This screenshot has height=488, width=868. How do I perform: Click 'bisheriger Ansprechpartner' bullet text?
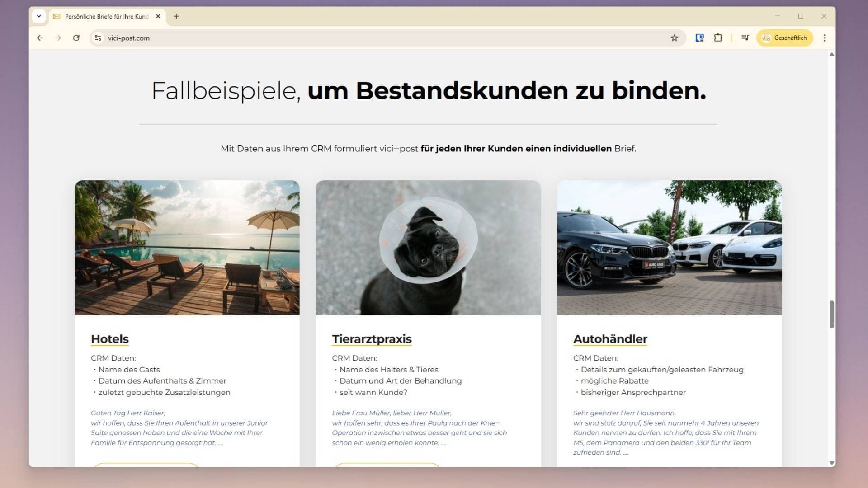(x=633, y=393)
